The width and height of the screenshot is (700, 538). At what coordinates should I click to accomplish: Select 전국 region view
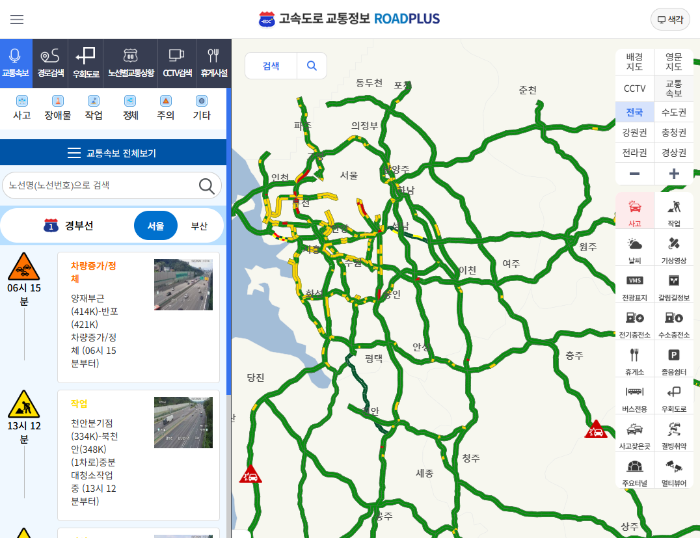[x=634, y=112]
